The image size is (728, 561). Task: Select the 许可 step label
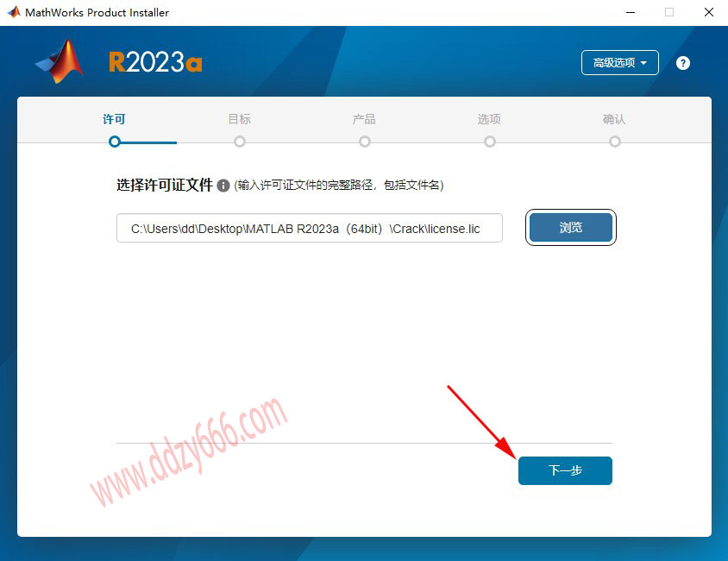pyautogui.click(x=114, y=119)
